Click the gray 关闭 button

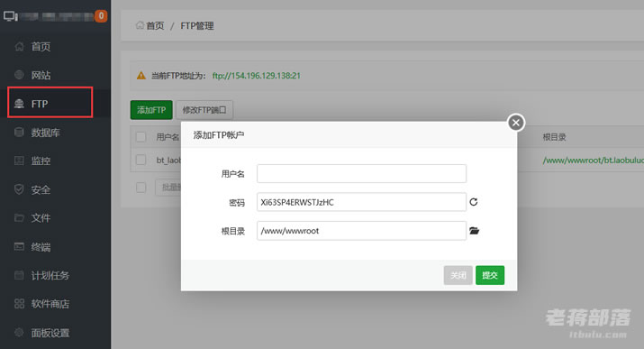458,275
